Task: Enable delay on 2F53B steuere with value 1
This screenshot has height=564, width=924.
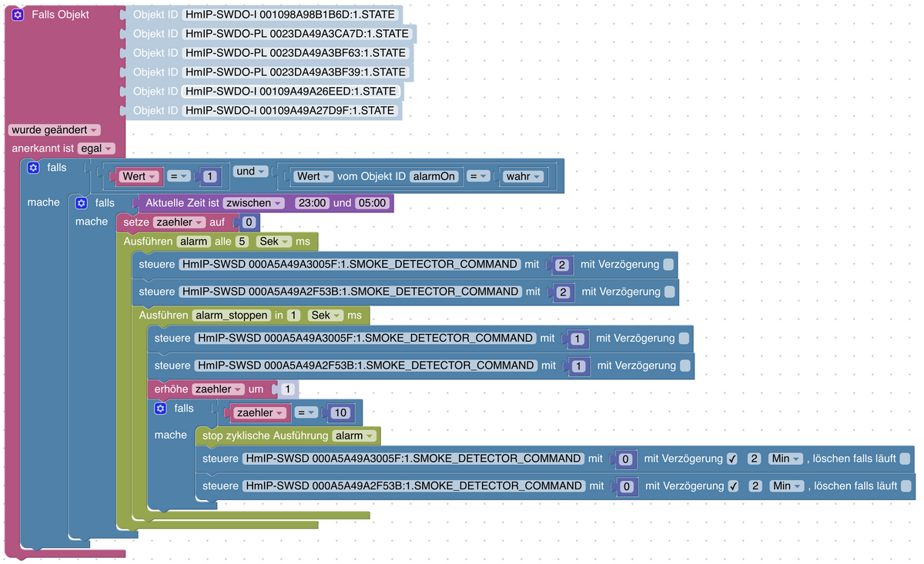Action: pyautogui.click(x=685, y=365)
